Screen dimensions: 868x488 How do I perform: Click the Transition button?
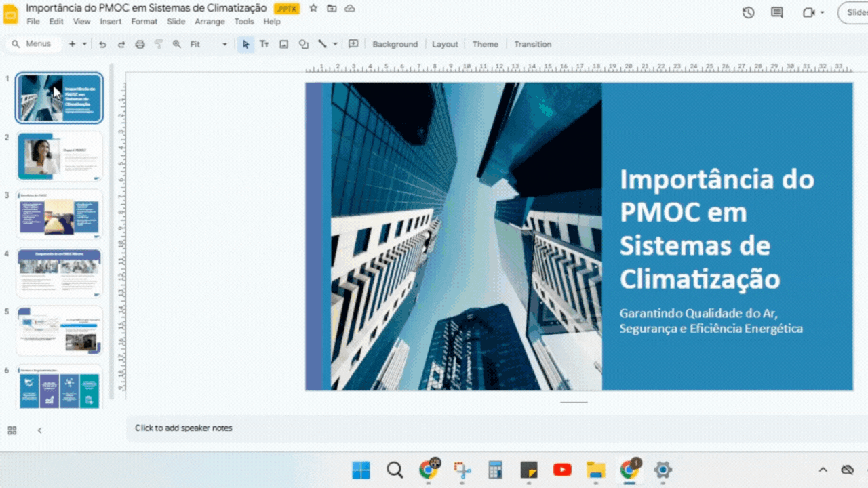(x=532, y=44)
